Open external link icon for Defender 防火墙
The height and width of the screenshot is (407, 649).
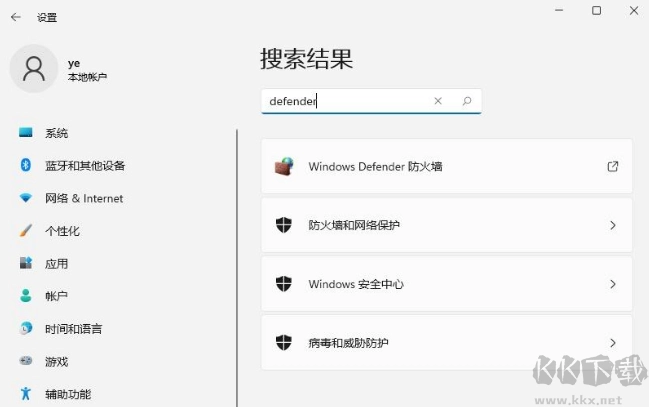click(x=613, y=167)
